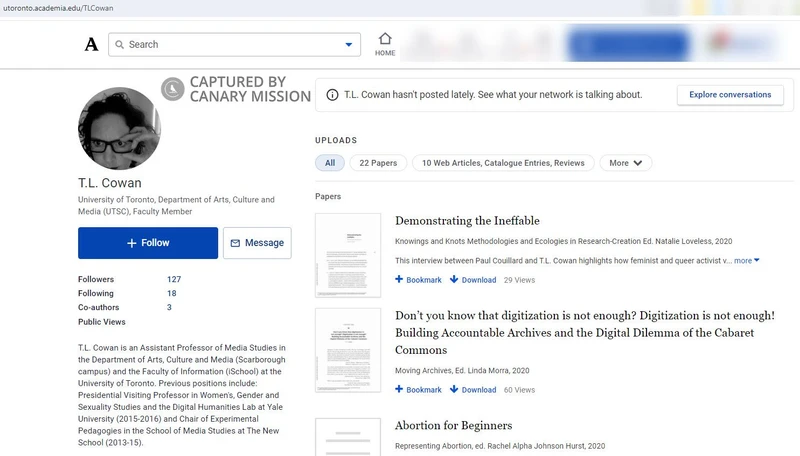
Task: Open Demonstrating the Ineffable thumbnail
Action: pyautogui.click(x=348, y=255)
